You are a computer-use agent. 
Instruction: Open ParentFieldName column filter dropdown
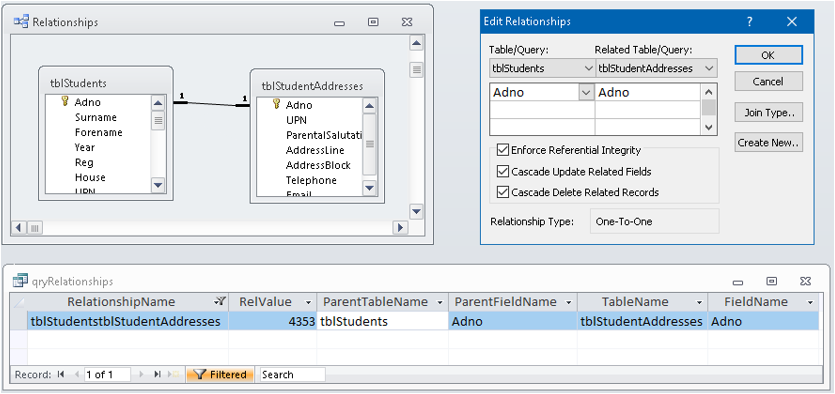point(569,302)
